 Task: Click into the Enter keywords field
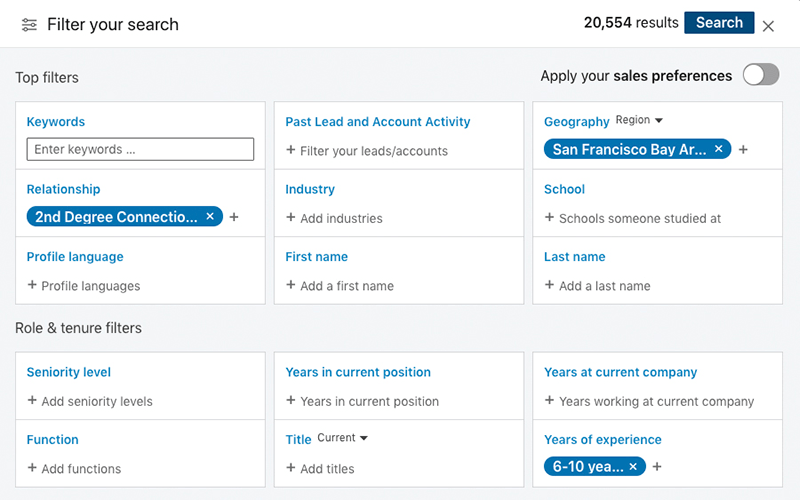pos(140,149)
